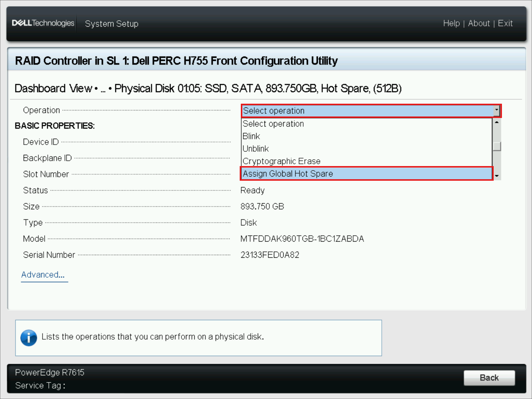The width and height of the screenshot is (532, 399).
Task: Click the 'Dashboard View' breadcrumb text
Action: point(53,88)
